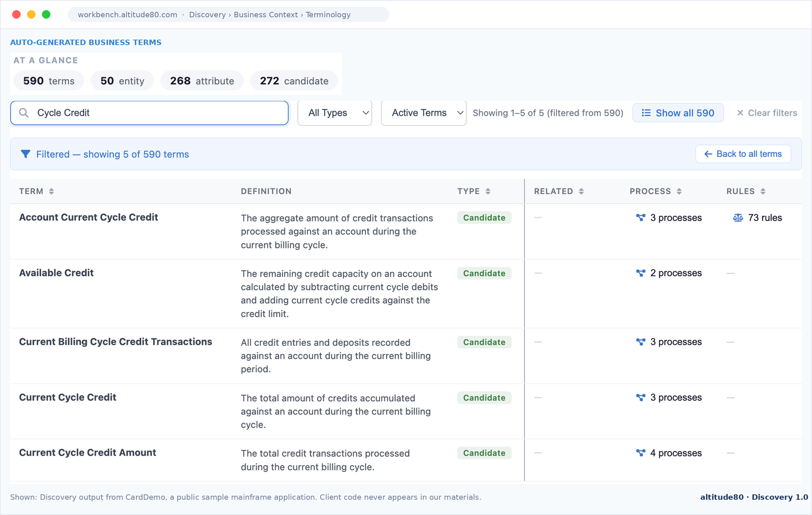The height and width of the screenshot is (515, 812).
Task: Select the 590 terms chip
Action: (x=49, y=81)
